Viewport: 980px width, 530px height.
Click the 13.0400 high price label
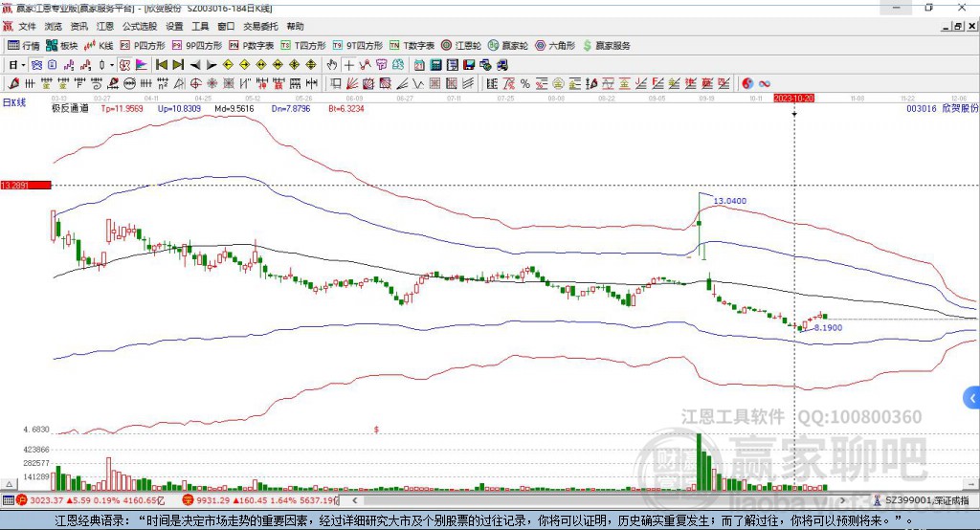pyautogui.click(x=730, y=201)
